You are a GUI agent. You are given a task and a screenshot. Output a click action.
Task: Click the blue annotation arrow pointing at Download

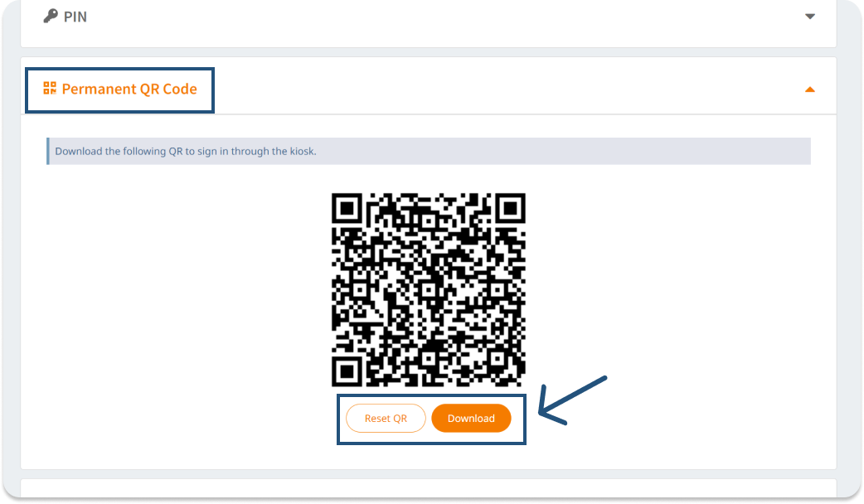572,401
